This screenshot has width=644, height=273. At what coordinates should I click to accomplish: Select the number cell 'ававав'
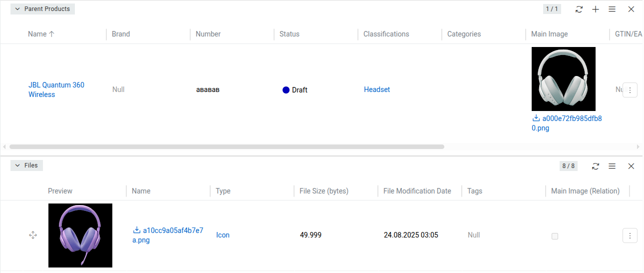click(208, 90)
